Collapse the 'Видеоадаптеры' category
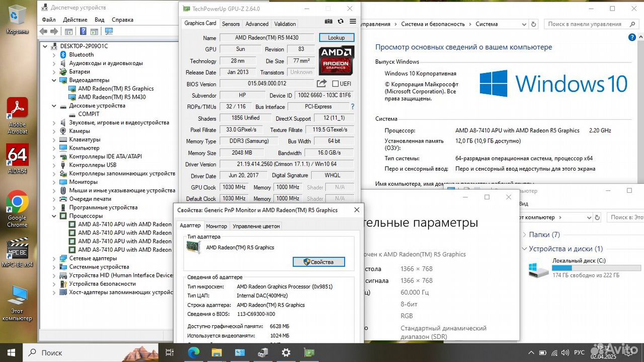644x362 pixels. tap(54, 80)
